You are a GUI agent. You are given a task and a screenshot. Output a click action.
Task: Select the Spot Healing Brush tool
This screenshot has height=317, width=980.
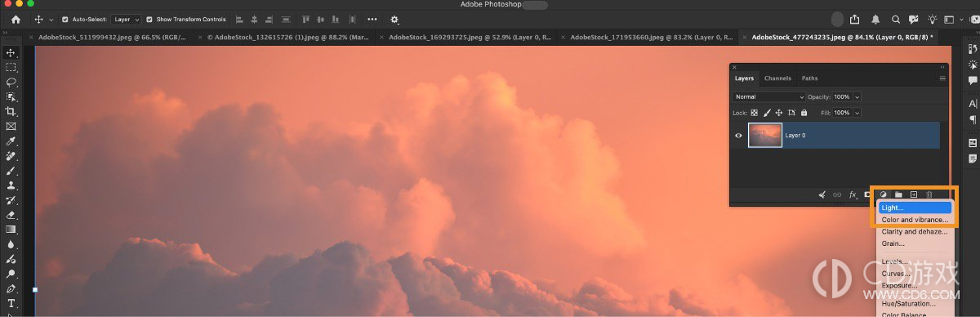click(x=11, y=156)
